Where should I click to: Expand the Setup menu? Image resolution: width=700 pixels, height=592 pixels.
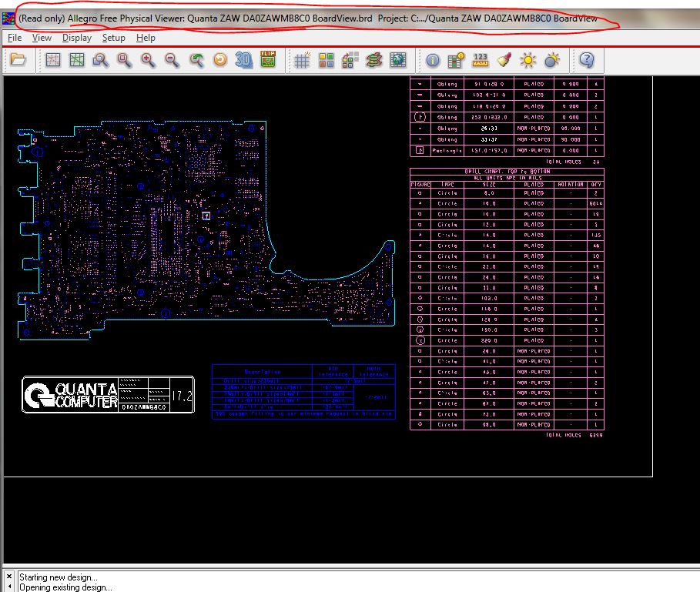pos(113,38)
